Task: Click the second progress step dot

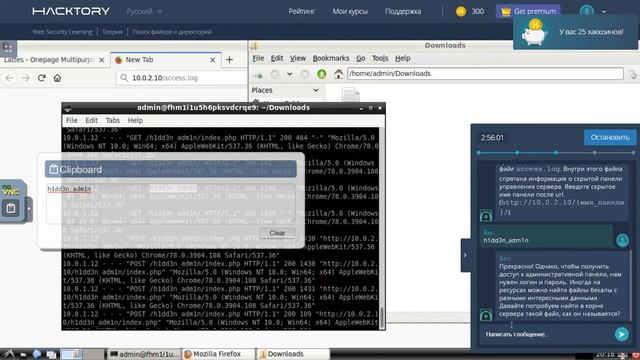Action: pyautogui.click(x=517, y=152)
